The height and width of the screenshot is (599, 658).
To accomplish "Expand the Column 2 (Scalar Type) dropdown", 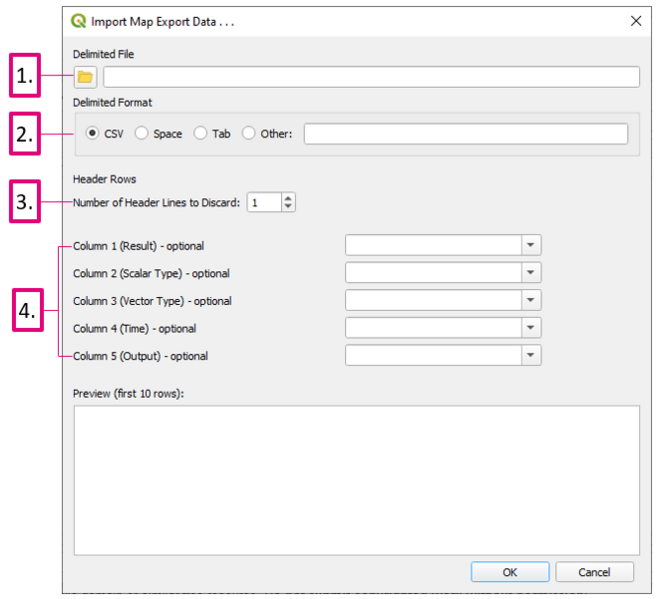I will pyautogui.click(x=531, y=273).
